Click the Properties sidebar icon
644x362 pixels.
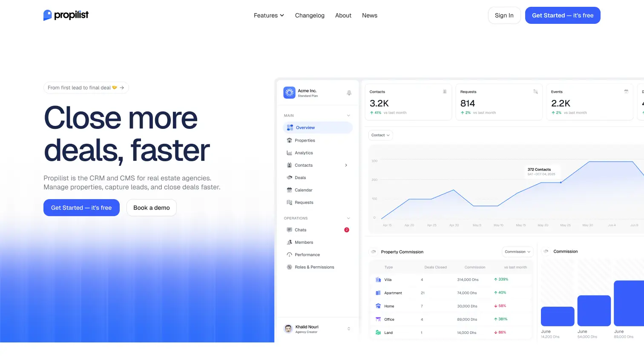point(290,140)
